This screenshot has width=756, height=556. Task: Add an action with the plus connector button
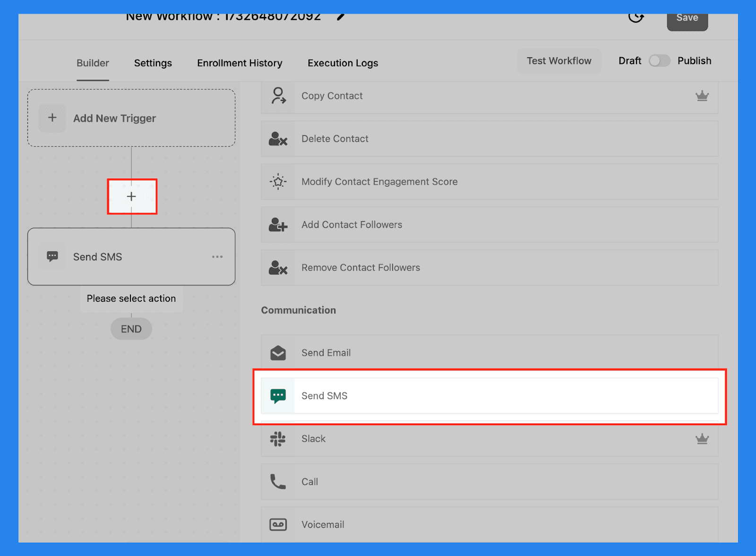(131, 197)
